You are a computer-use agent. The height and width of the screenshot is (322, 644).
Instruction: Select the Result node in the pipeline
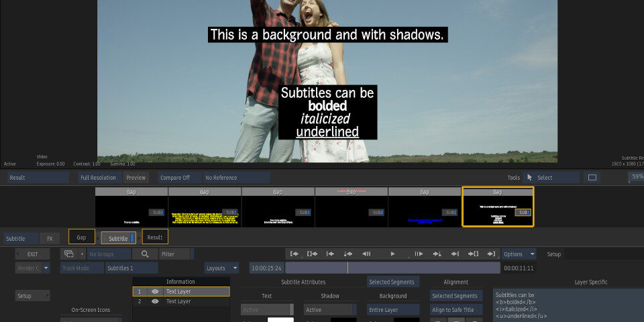155,237
